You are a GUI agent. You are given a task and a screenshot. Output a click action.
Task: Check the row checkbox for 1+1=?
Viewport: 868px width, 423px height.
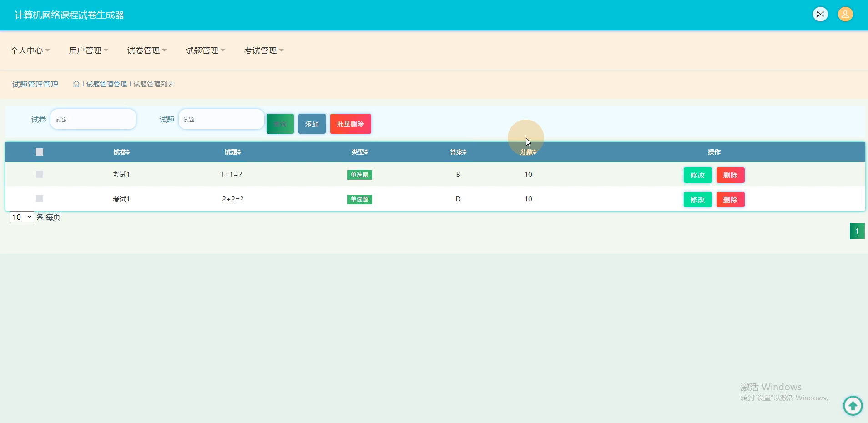(x=40, y=174)
